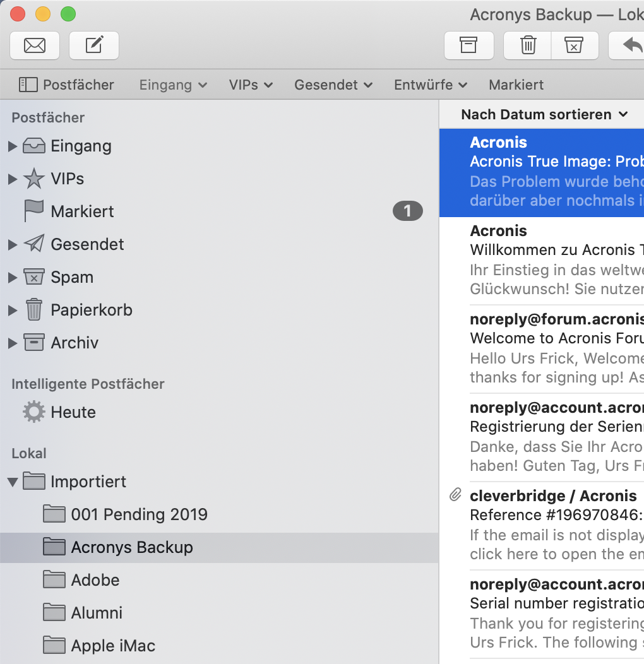Expand the VIPs sidebar triangle
Screen dimensions: 644x664
pos(13,179)
